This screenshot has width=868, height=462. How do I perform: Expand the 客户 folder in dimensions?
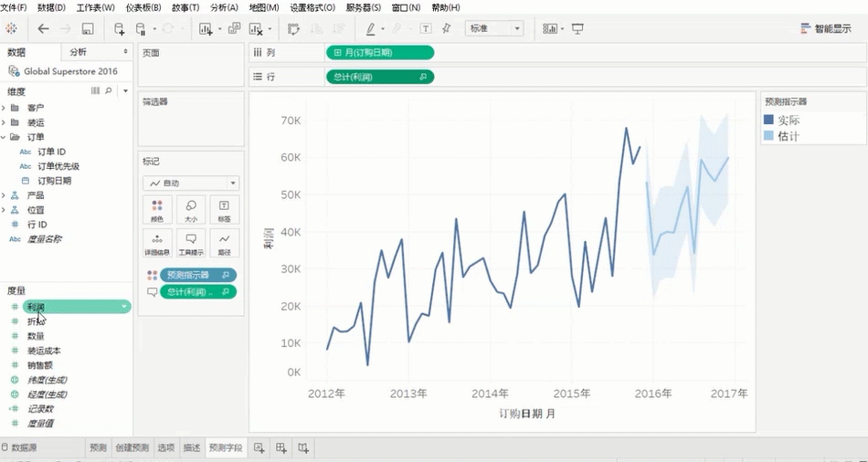[4, 108]
